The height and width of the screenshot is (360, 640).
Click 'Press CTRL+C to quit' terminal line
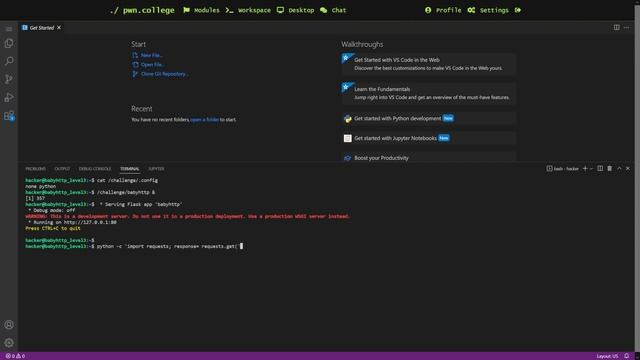pyautogui.click(x=53, y=229)
